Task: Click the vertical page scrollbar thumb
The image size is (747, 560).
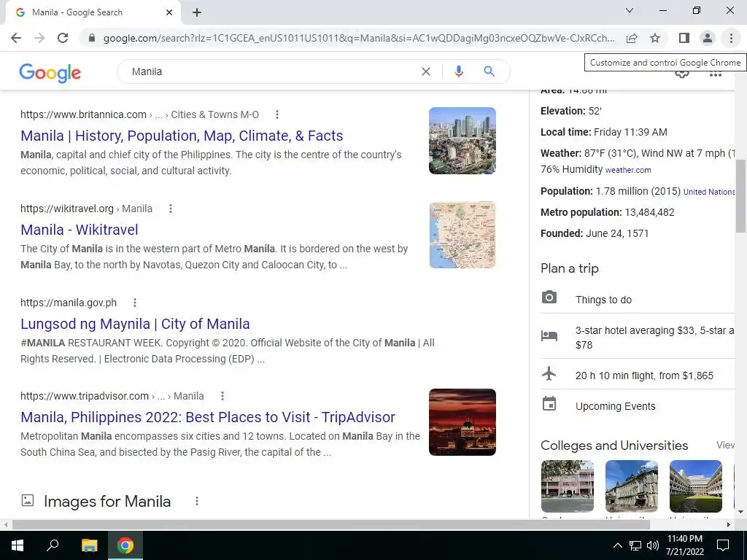Action: click(740, 195)
